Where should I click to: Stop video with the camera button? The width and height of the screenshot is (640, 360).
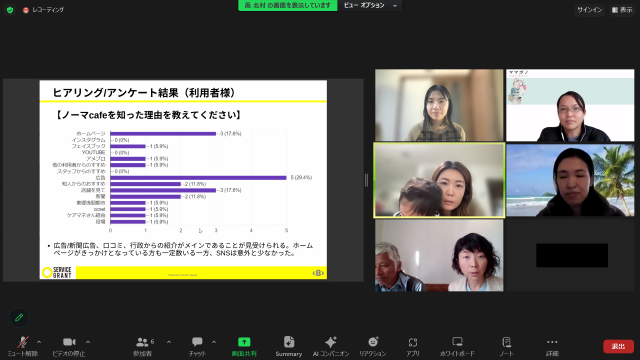coord(69,346)
